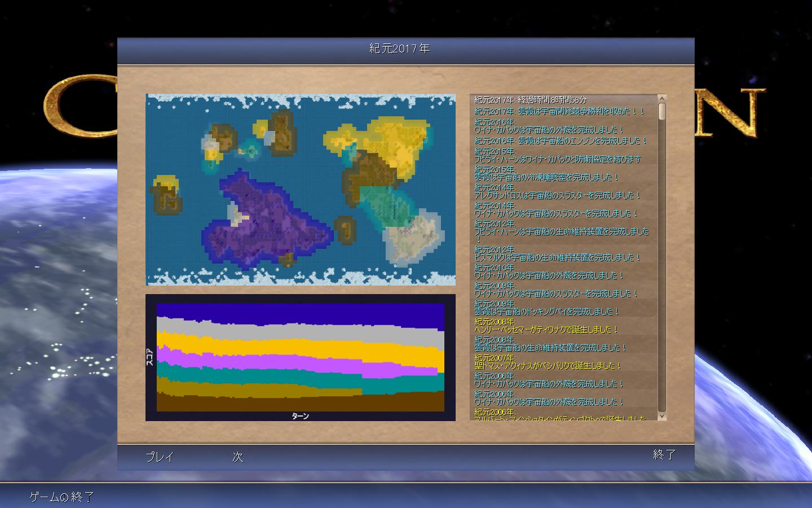Screen dimensions: 812x508
Task: Select the ヘンリー・ベッセマー ティワナク log entry
Action: (564, 326)
